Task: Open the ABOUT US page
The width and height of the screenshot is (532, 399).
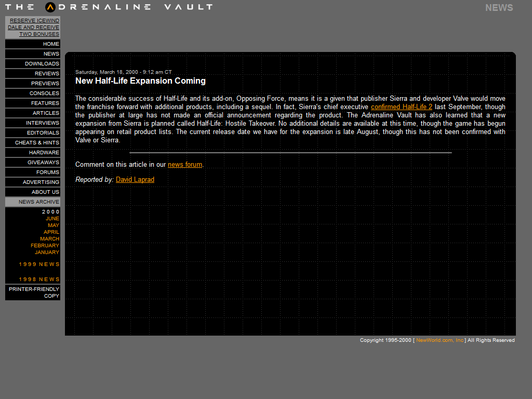Action: (x=33, y=192)
